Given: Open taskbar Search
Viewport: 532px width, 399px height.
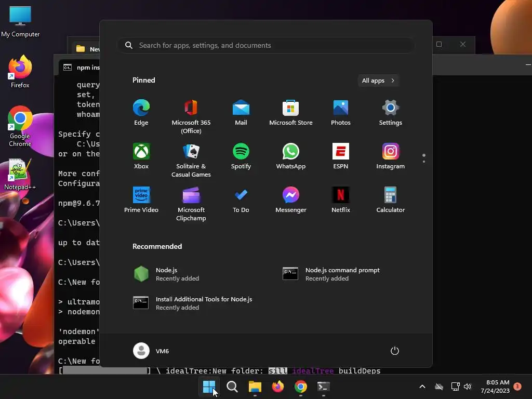Looking at the screenshot, I should [x=232, y=387].
